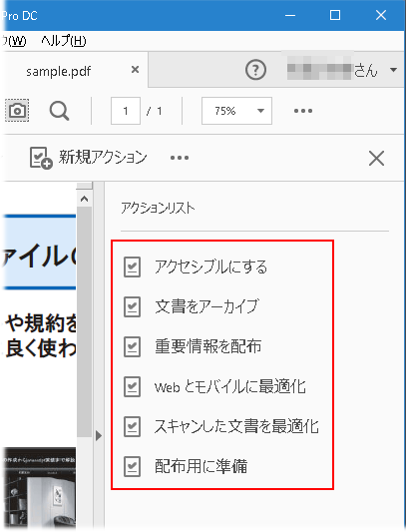Close the sample.pdf tab
The height and width of the screenshot is (532, 406).
(x=135, y=70)
